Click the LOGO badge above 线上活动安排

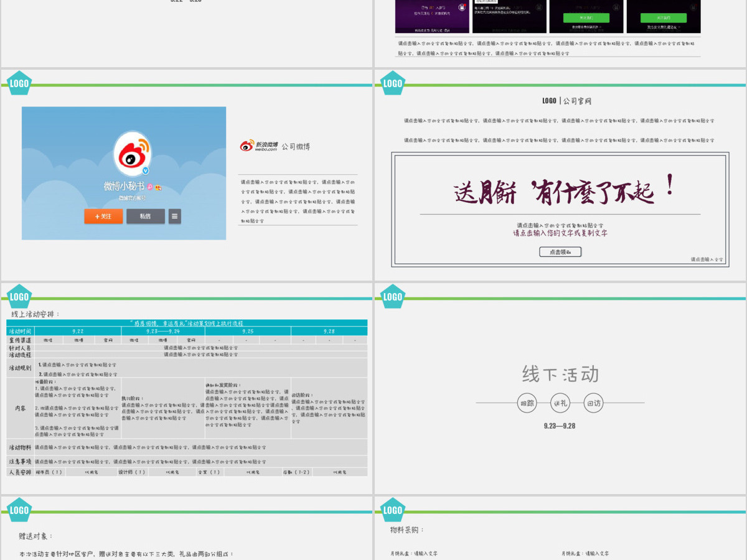pyautogui.click(x=19, y=297)
